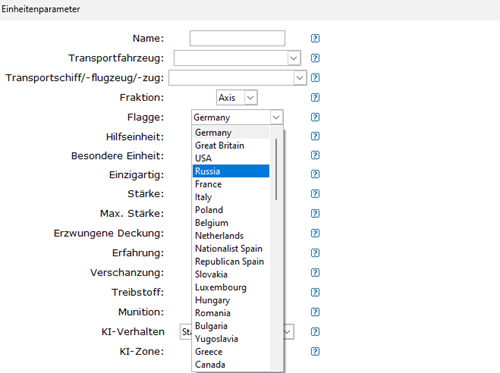Open help icon in Munition row
Image resolution: width=500 pixels, height=373 pixels.
coord(315,312)
